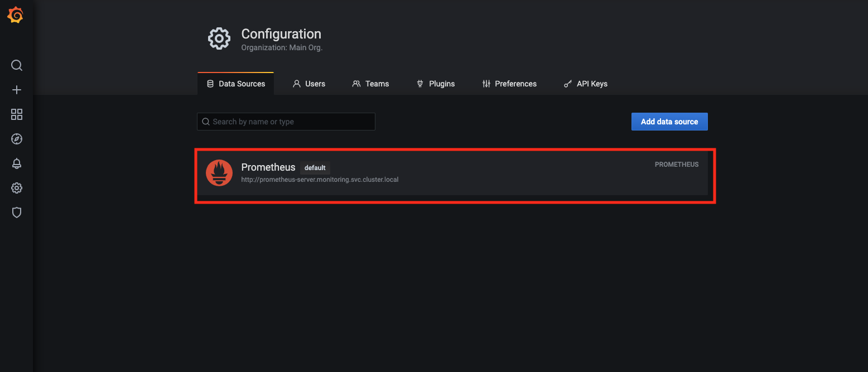
Task: Open the Create plus menu in sidebar
Action: 17,90
